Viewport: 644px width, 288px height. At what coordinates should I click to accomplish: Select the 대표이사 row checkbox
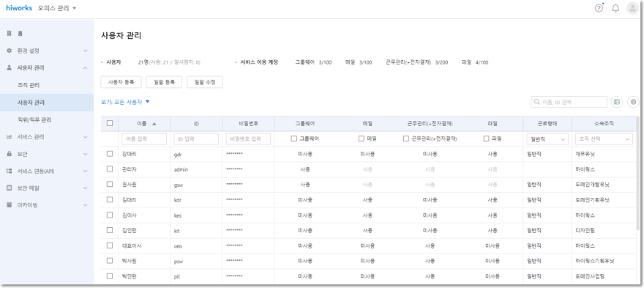[110, 245]
